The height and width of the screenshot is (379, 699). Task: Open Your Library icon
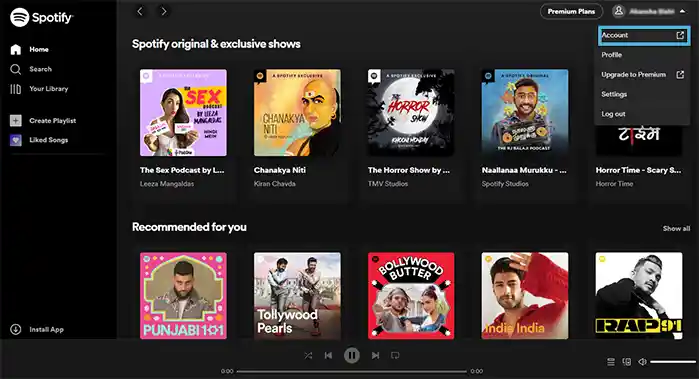pyautogui.click(x=16, y=89)
